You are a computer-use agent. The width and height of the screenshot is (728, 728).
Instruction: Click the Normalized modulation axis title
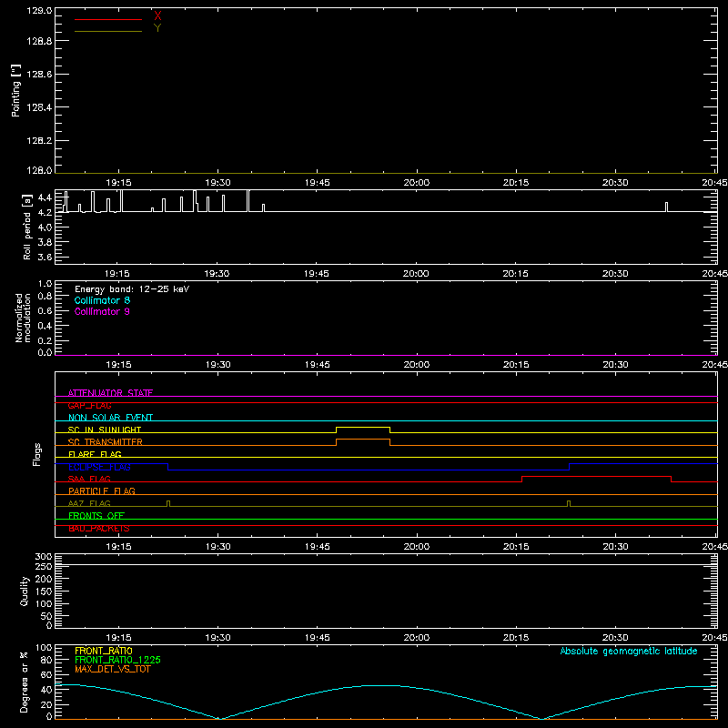pos(22,318)
